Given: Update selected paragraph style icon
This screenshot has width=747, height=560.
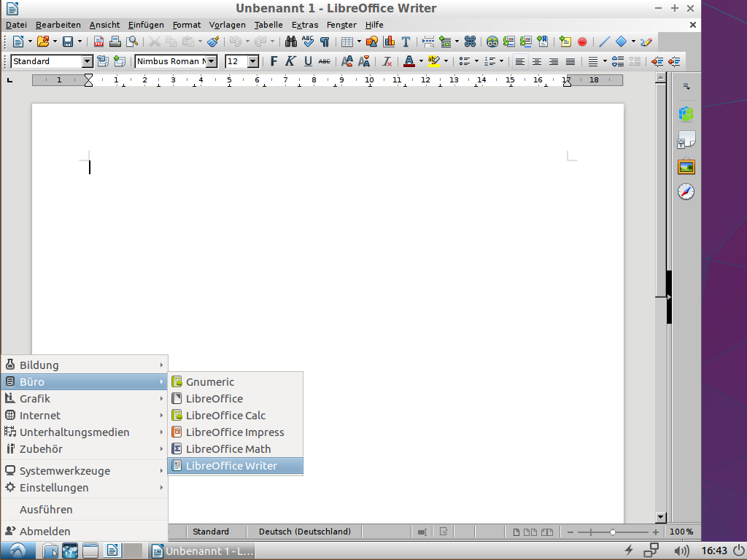Looking at the screenshot, I should coord(102,61).
